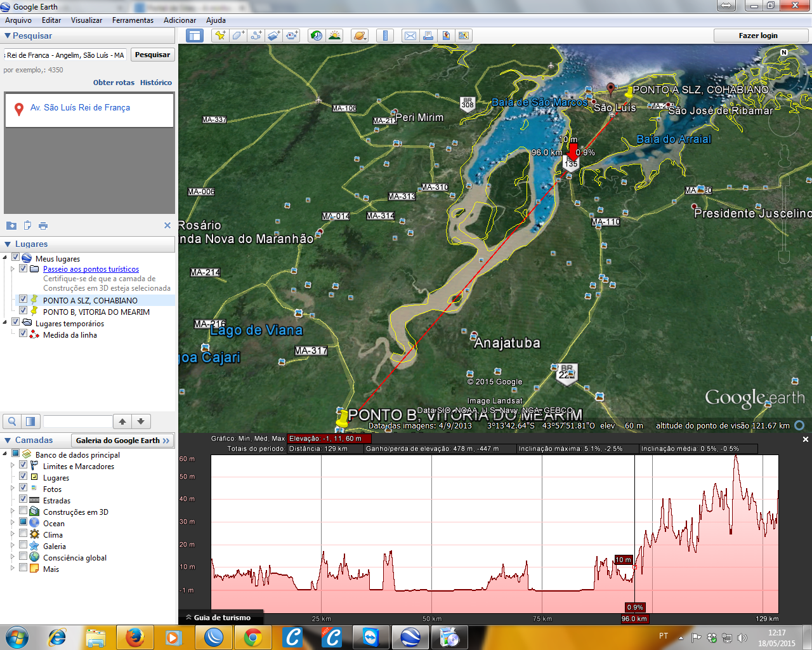812x650 pixels.
Task: Click the Email envelope icon in toolbar
Action: pos(410,36)
